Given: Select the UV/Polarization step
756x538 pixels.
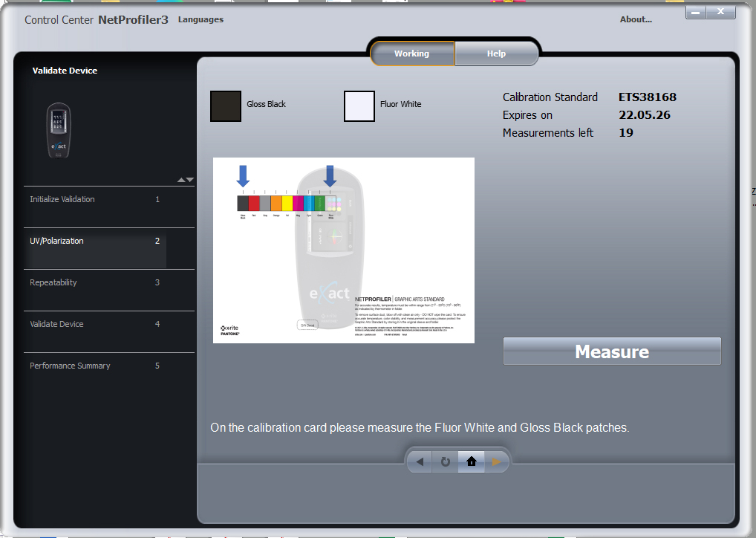Looking at the screenshot, I should [57, 241].
